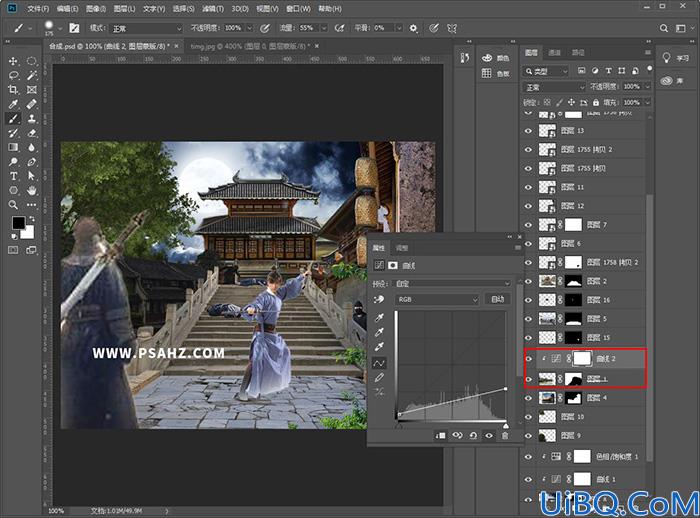700x518 pixels.
Task: Open flow value dropdown arrow
Action: [x=324, y=28]
